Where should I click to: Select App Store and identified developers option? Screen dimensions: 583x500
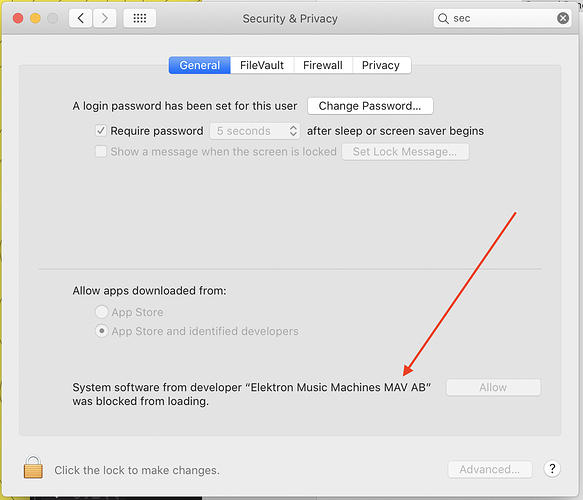[102, 331]
